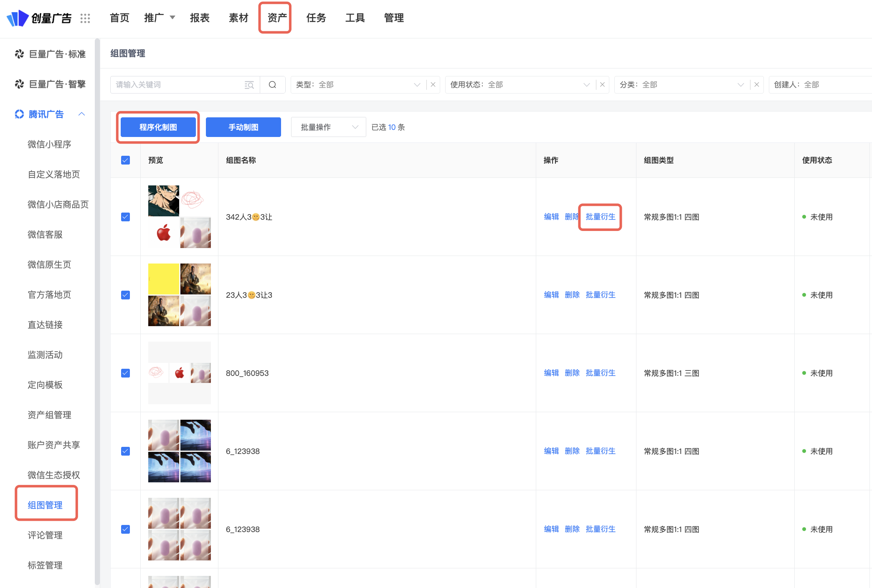Click the 巨量广告·智擎 sidebar icon

click(19, 84)
